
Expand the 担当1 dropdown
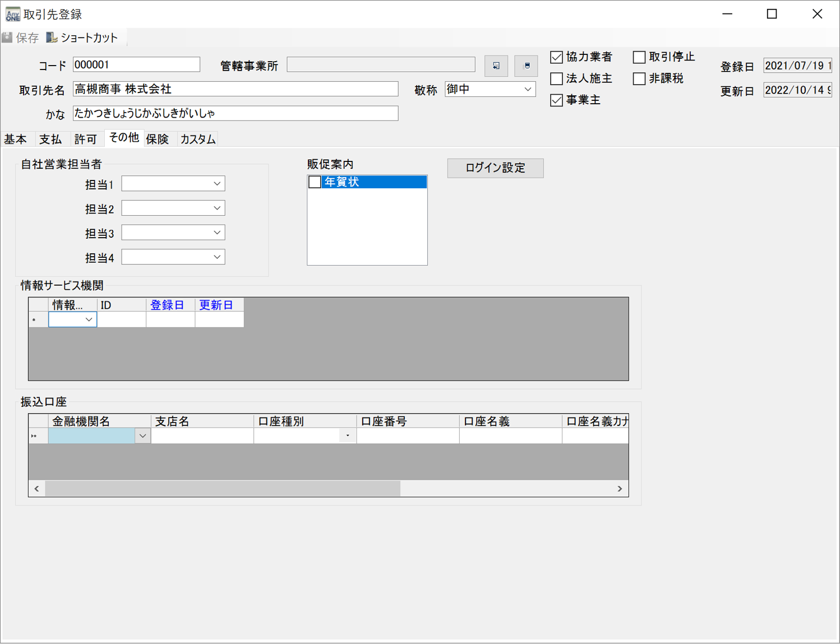pos(218,183)
